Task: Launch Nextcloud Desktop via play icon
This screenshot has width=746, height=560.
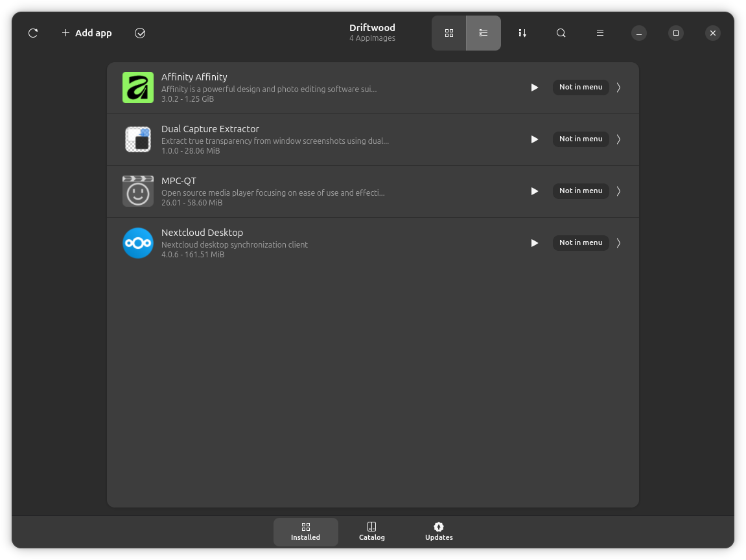Action: (x=535, y=243)
